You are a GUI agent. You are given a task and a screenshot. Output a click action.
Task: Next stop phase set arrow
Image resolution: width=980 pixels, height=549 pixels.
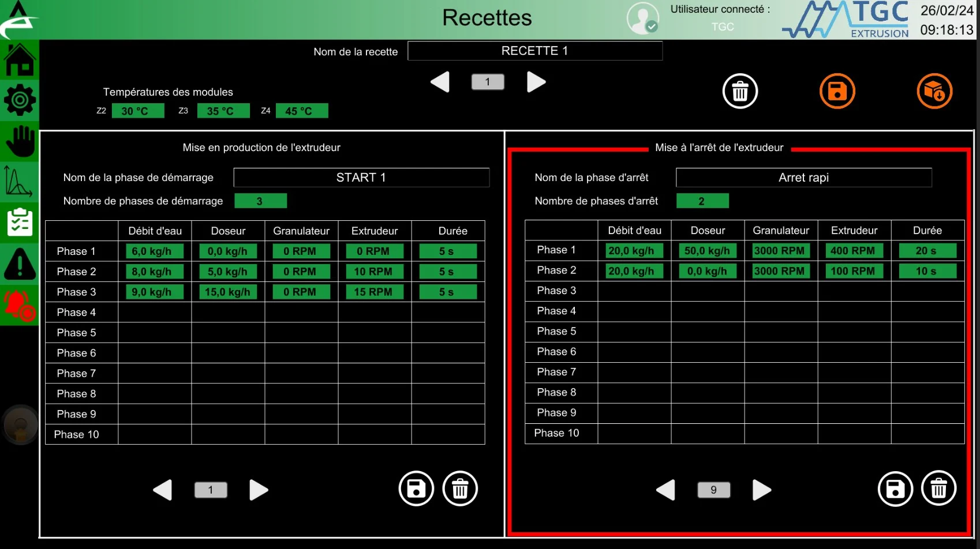coord(762,490)
